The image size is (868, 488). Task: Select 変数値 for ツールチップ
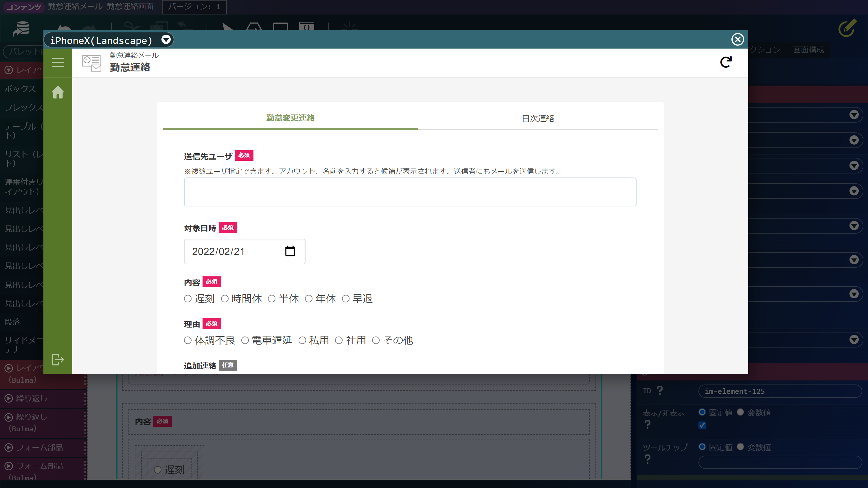[x=740, y=447]
